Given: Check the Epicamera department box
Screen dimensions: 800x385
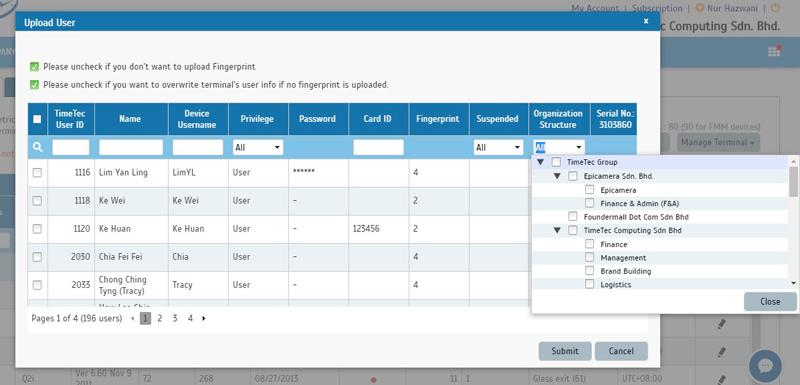Looking at the screenshot, I should (x=590, y=190).
